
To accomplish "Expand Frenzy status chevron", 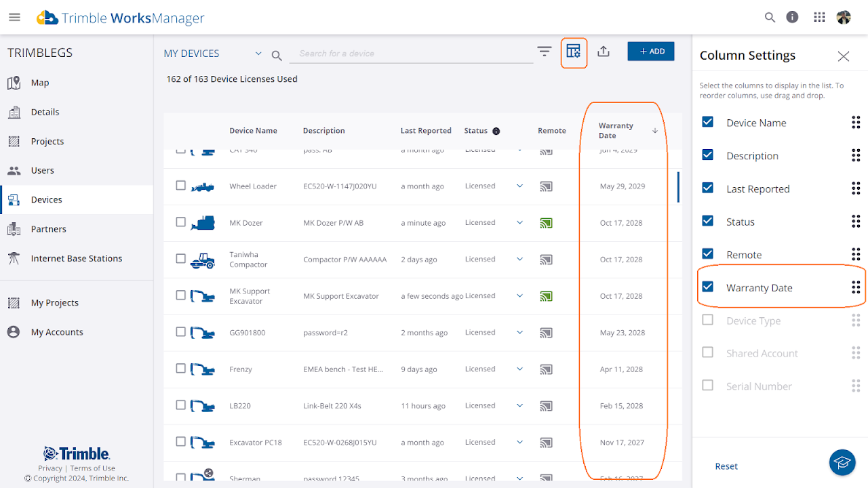I will click(520, 369).
